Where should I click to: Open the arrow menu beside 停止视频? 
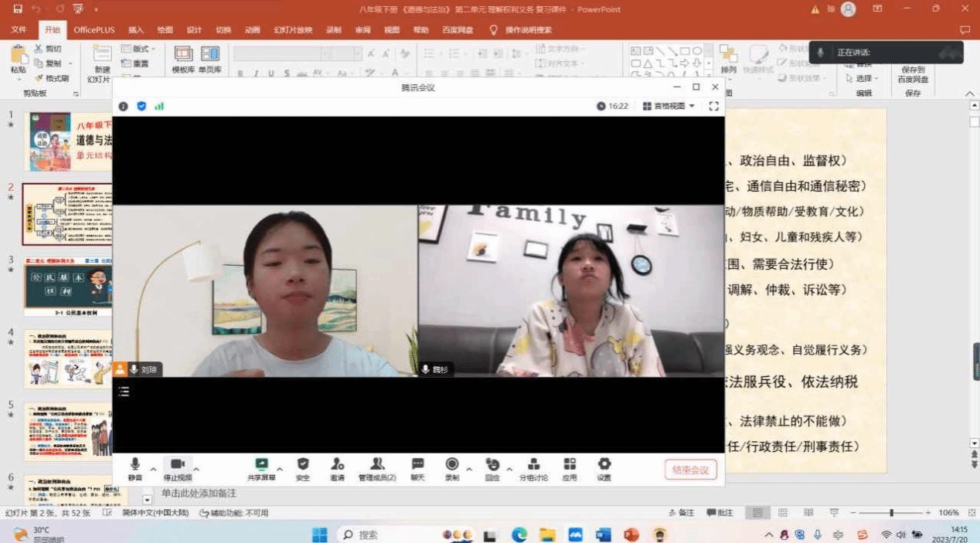tap(196, 469)
